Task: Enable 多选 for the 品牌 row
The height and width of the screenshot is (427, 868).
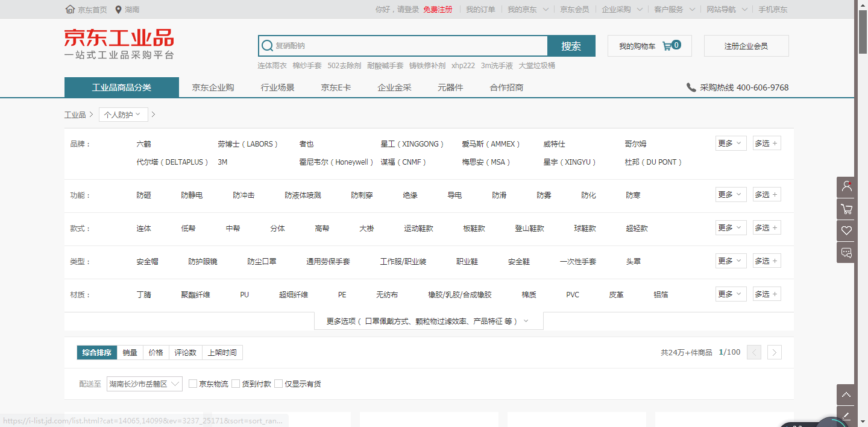Action: click(767, 144)
